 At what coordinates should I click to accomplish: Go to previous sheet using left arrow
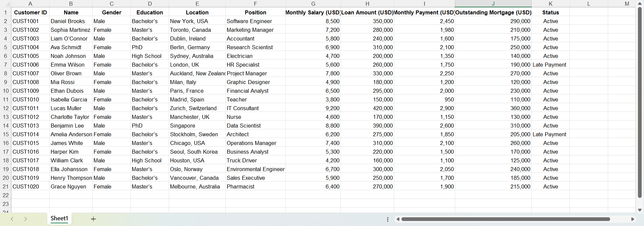pyautogui.click(x=12, y=219)
